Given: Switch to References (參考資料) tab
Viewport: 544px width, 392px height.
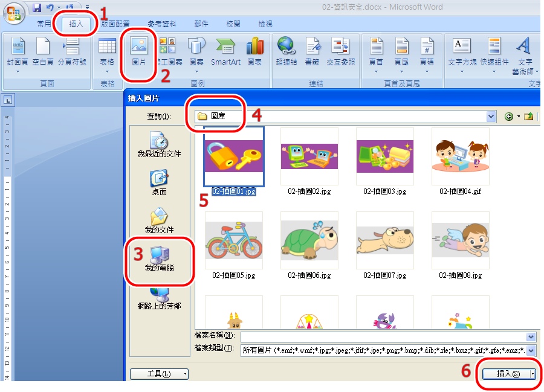Looking at the screenshot, I should pyautogui.click(x=161, y=24).
